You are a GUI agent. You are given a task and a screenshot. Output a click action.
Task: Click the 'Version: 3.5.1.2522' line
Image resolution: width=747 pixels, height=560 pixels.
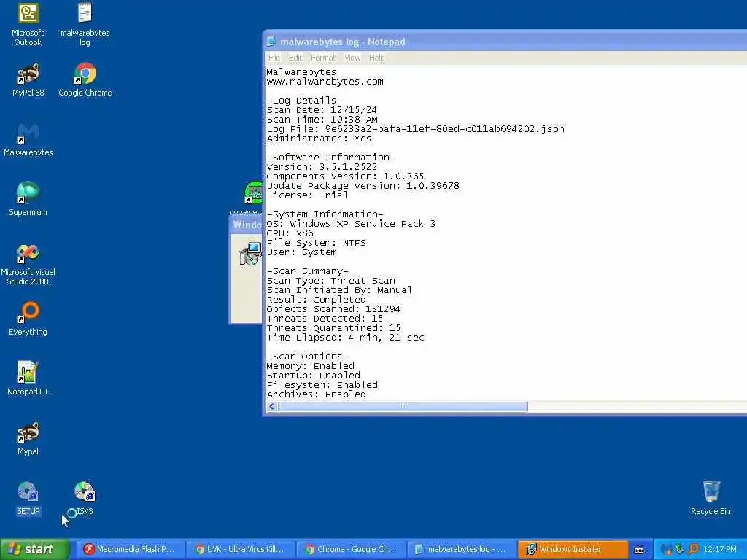(x=322, y=167)
